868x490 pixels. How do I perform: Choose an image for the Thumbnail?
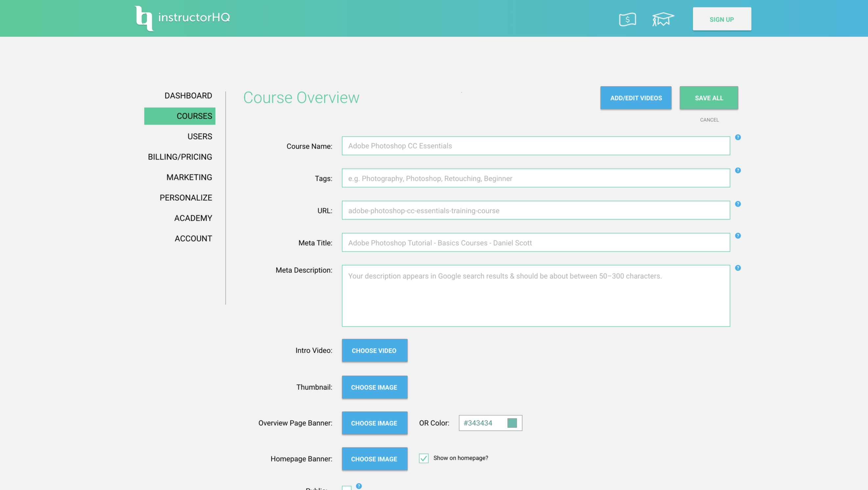[374, 387]
